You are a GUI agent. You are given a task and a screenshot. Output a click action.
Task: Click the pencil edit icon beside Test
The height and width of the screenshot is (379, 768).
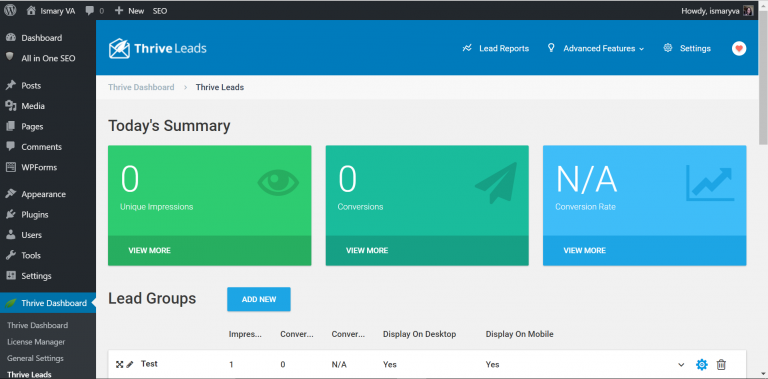[x=130, y=364]
